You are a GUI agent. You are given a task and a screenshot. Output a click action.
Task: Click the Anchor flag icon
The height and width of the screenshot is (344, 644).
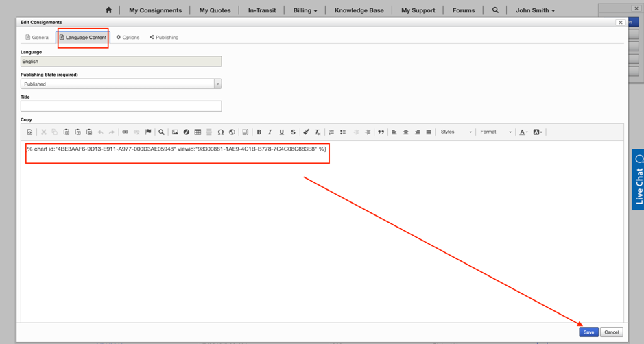click(x=148, y=132)
